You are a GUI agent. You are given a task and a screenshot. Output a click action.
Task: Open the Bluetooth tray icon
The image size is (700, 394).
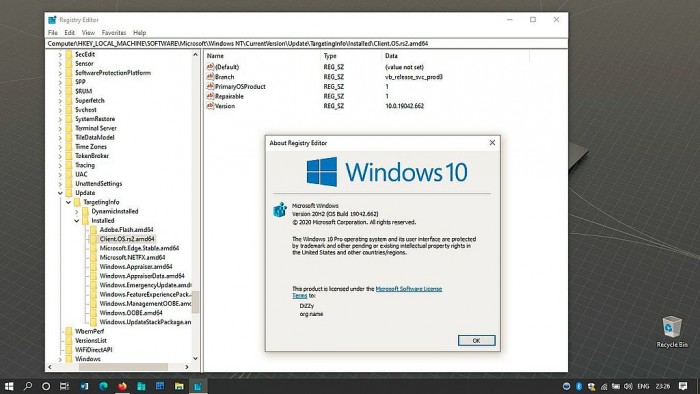click(x=579, y=386)
